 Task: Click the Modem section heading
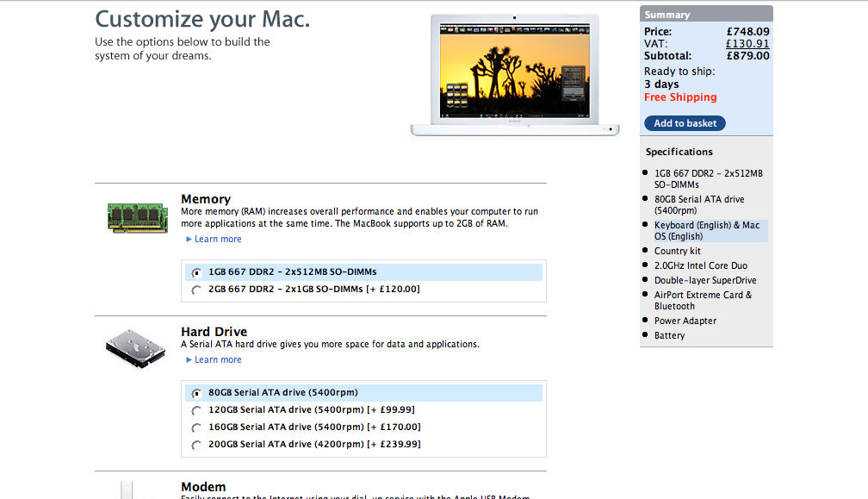(203, 487)
